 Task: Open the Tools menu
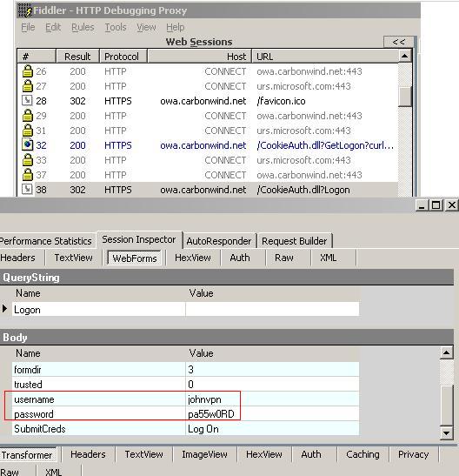pos(116,27)
